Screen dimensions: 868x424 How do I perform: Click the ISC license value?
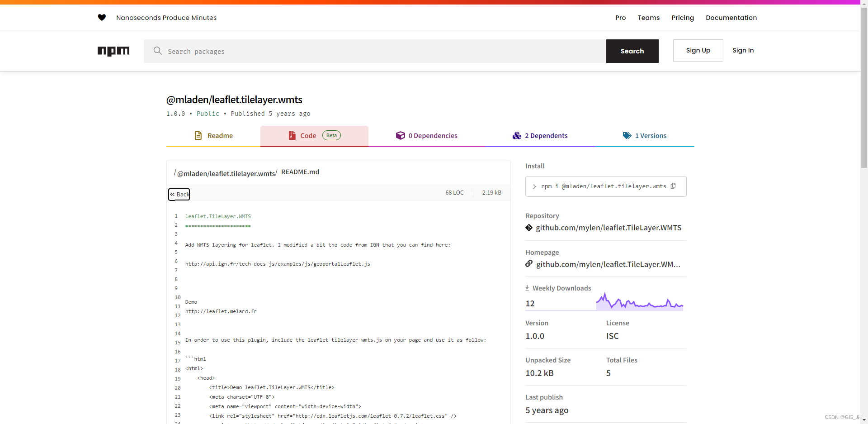612,336
